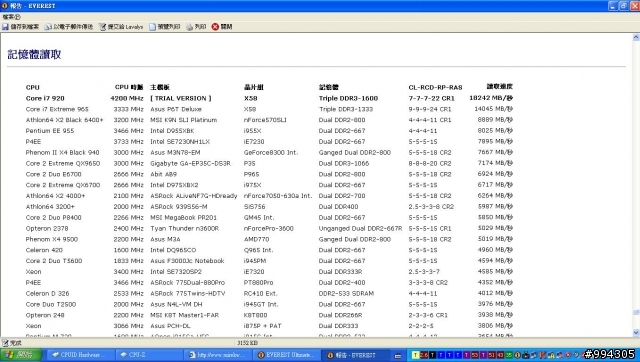Screen dimensions: 640x362
Task: Select the bold Core i7 920 entry
Action: tap(45, 98)
